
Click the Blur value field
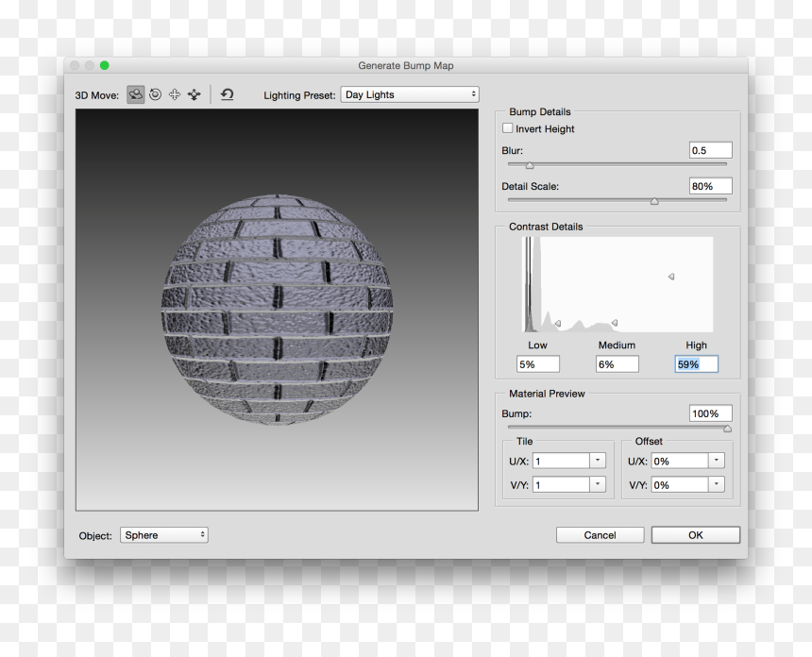pyautogui.click(x=710, y=150)
